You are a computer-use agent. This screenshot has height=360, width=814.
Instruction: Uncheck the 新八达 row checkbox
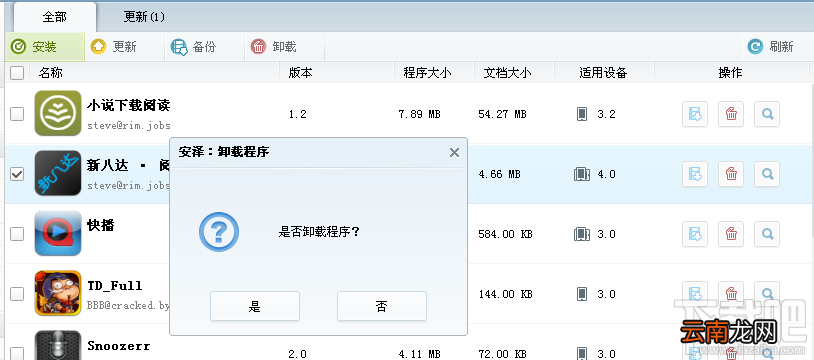pos(17,174)
